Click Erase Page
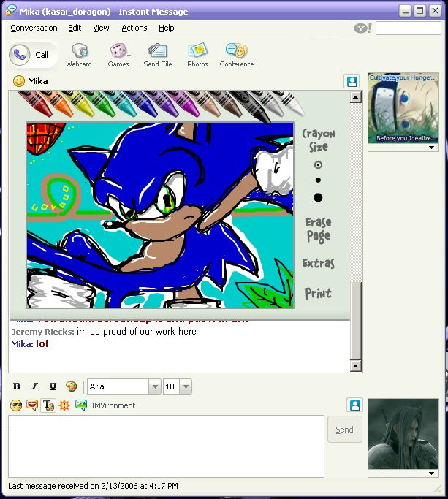The width and height of the screenshot is (448, 499). (319, 229)
